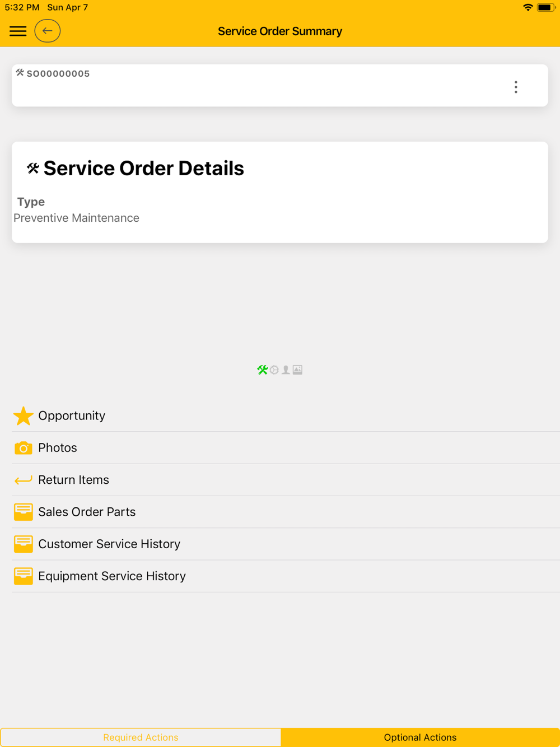Switch to the Required Actions tab
560x747 pixels.
tap(141, 737)
